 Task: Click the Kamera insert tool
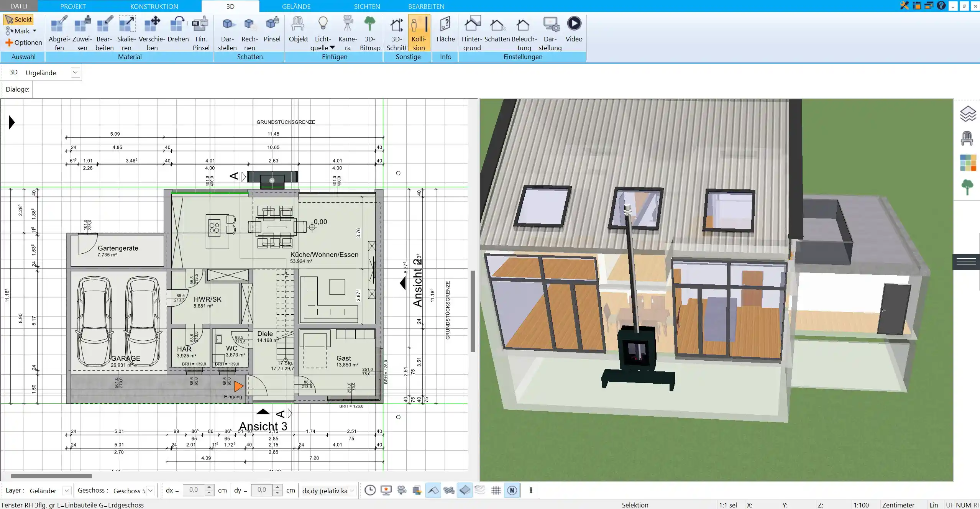(348, 33)
